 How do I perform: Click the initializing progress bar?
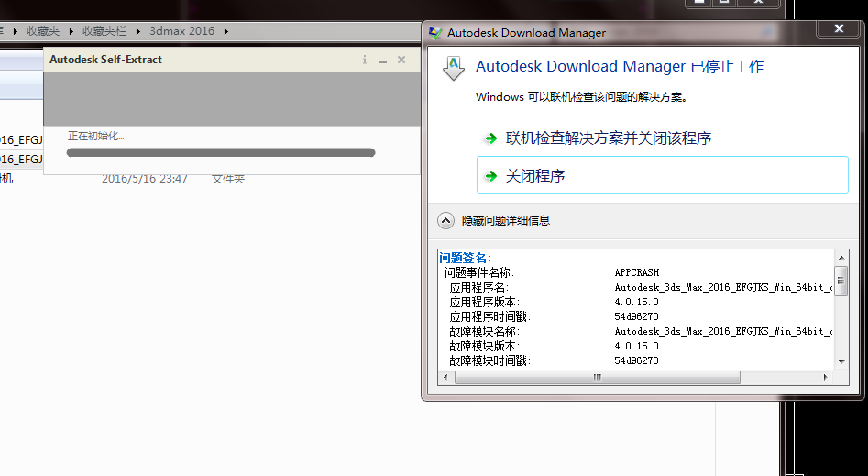click(221, 152)
